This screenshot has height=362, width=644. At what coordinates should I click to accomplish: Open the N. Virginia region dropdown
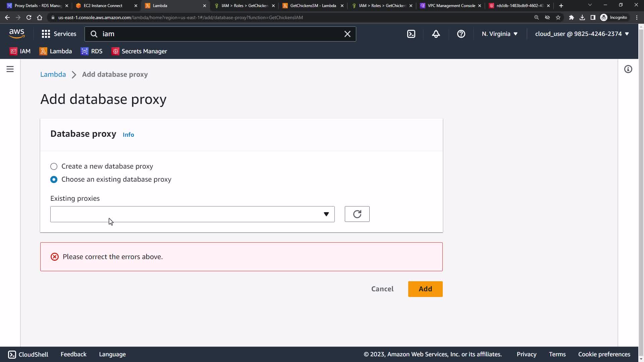point(499,34)
